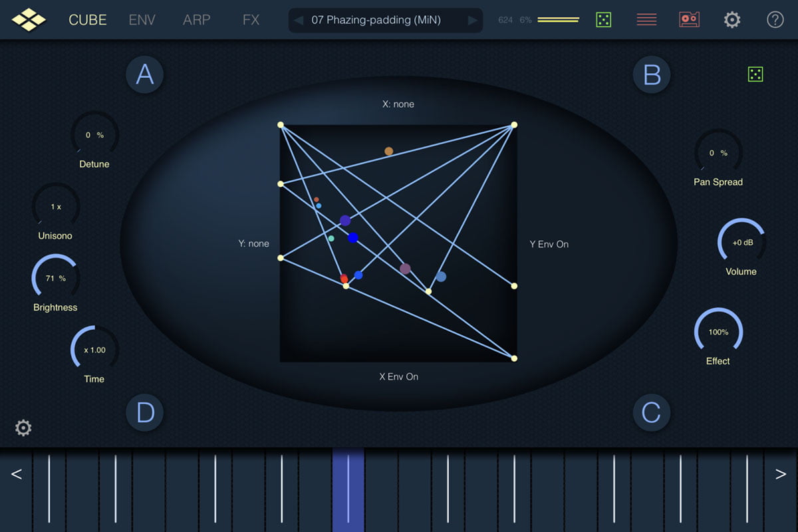Click the top bar green dice randomize icon

pyautogui.click(x=603, y=19)
